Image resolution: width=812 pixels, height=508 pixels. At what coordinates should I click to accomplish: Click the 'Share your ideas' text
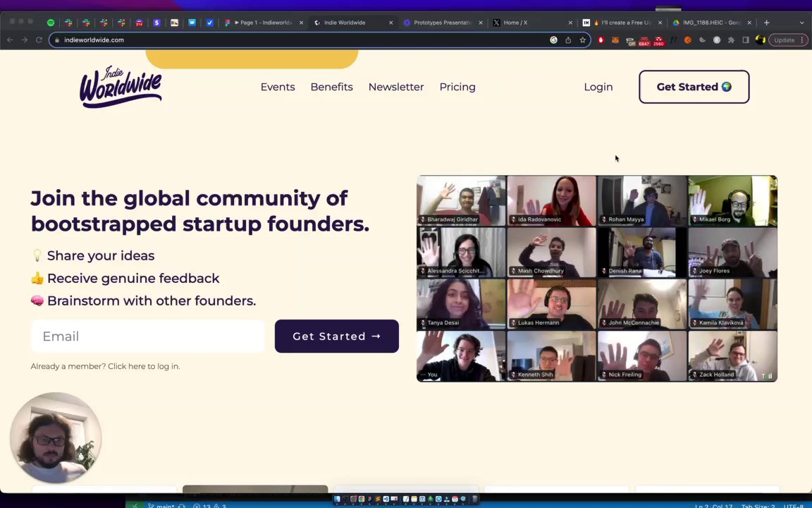101,255
